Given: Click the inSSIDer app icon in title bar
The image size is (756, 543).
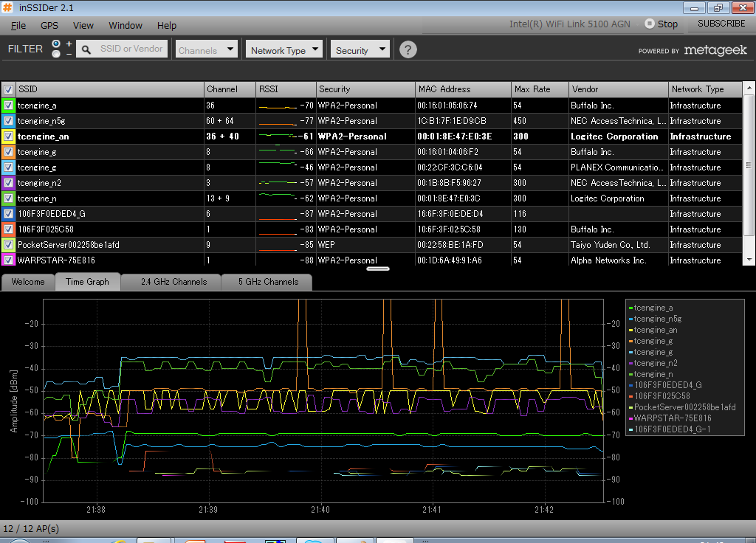Looking at the screenshot, I should [x=7, y=7].
